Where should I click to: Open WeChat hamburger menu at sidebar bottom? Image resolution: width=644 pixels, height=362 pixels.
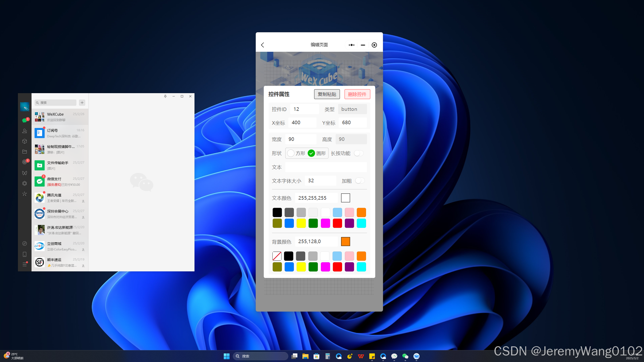point(24,264)
